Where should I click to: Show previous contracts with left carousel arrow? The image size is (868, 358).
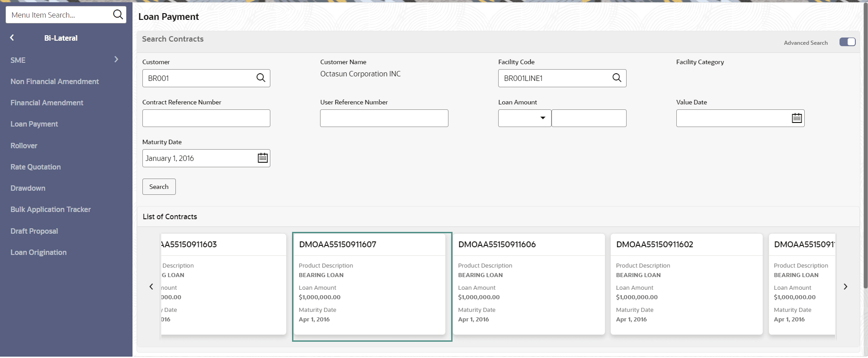pos(151,287)
